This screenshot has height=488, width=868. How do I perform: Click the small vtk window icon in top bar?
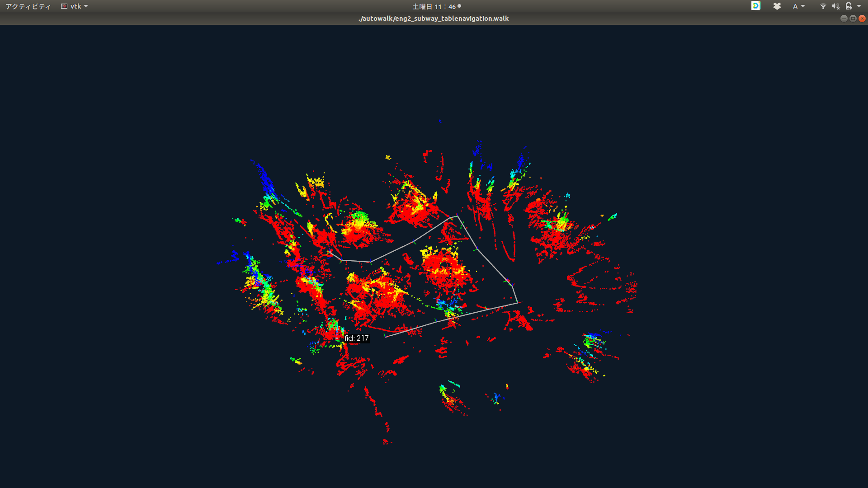click(x=64, y=6)
